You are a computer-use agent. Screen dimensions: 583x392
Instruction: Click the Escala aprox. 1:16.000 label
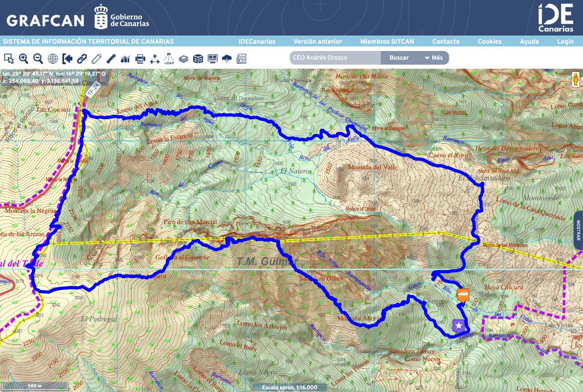tap(290, 388)
